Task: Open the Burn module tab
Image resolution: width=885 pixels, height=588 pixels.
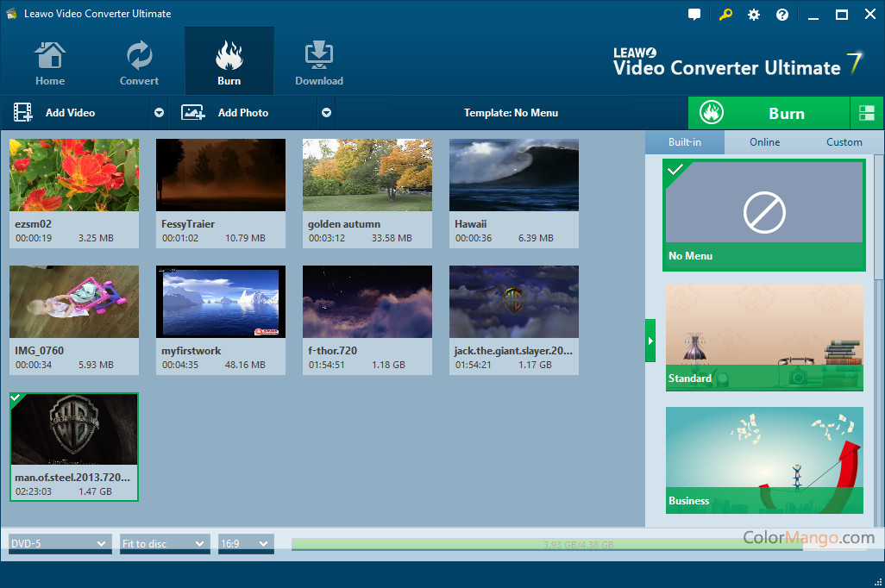Action: (229, 62)
